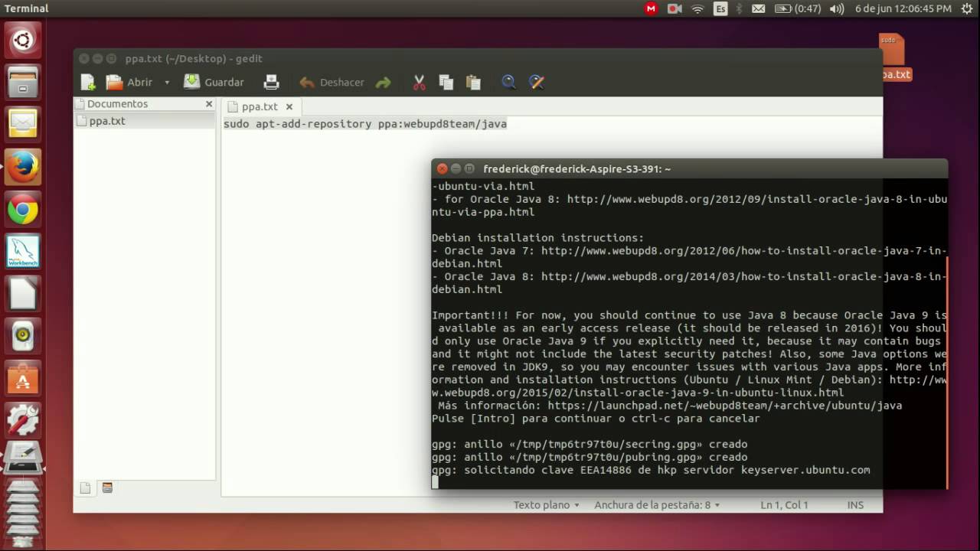Open the sound volume menu
Viewport: 980px width, 551px height.
point(837,8)
